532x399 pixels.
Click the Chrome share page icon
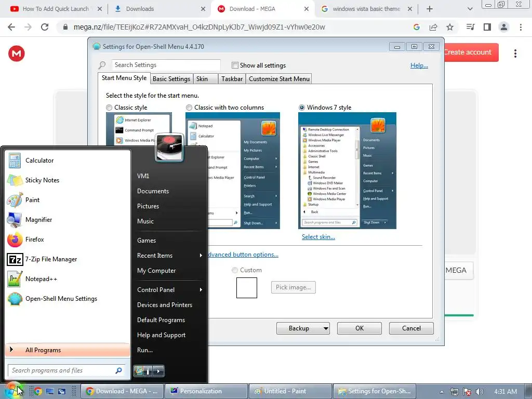click(433, 27)
